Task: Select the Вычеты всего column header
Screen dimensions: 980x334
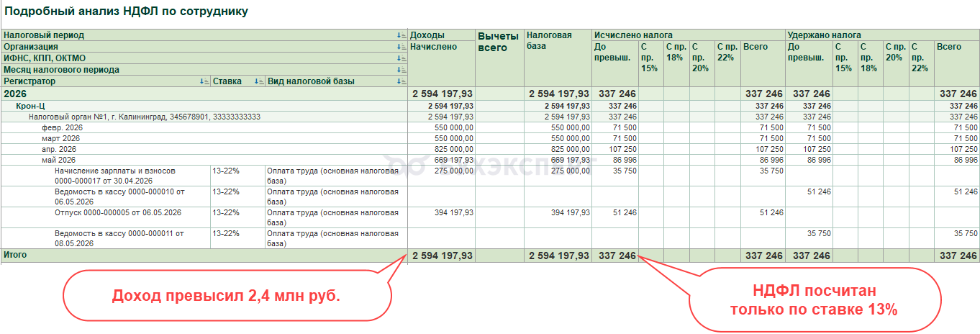Action: pos(498,42)
